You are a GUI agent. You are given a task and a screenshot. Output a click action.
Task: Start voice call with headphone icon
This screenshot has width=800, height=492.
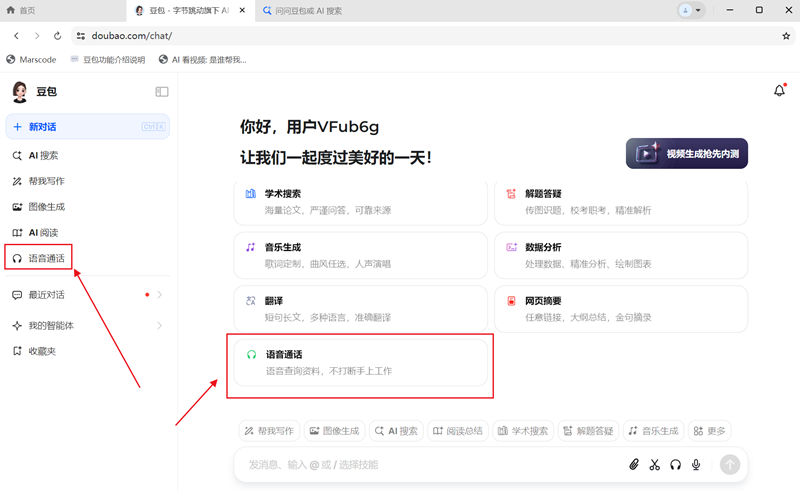point(676,464)
